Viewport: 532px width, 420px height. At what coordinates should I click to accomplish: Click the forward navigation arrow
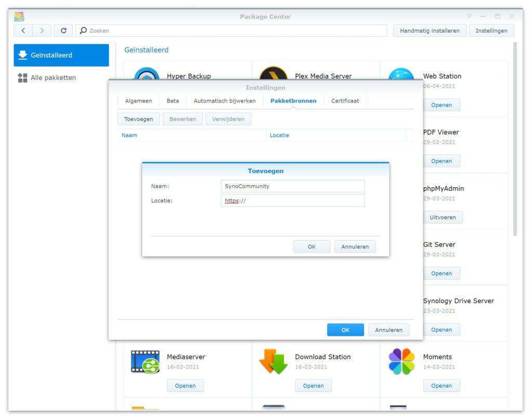42,31
